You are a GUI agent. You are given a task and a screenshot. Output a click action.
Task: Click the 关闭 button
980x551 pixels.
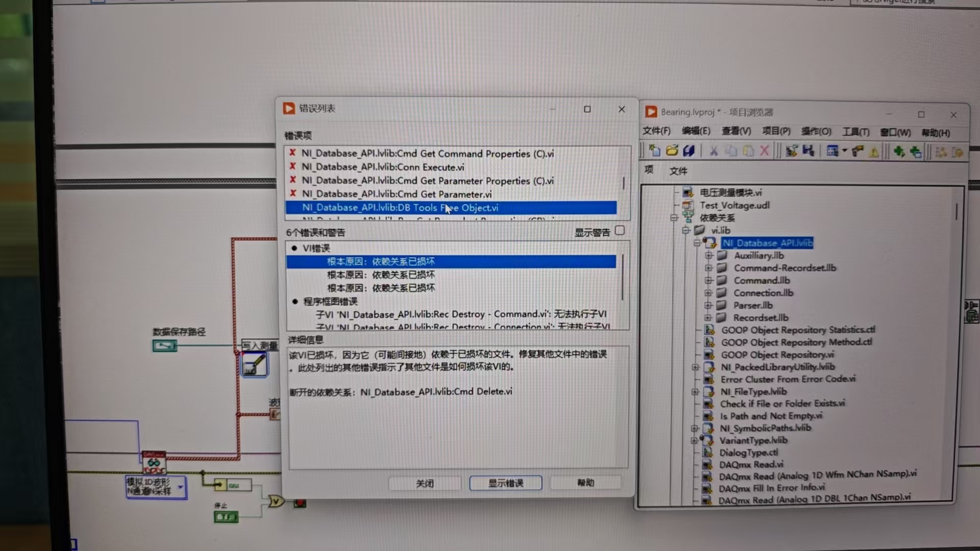pos(425,483)
